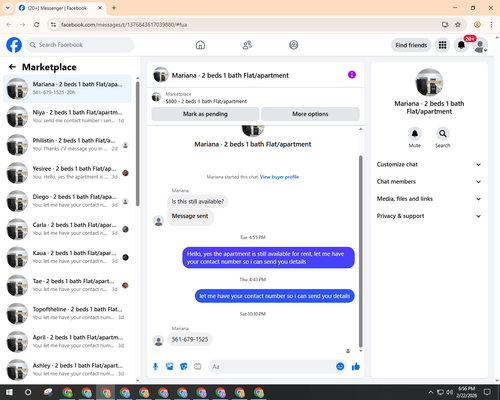Image resolution: width=500 pixels, height=400 pixels.
Task: Open Chrome three-dot menu
Action: coord(491,25)
